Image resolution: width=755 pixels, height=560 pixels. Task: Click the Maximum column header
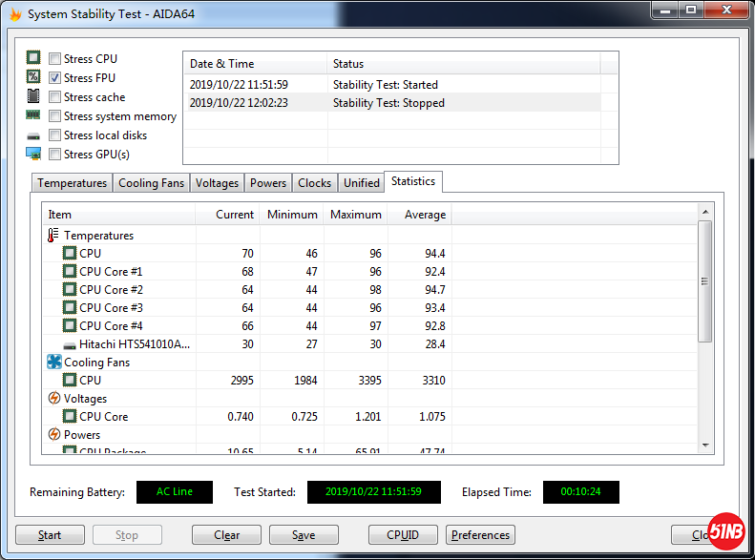pyautogui.click(x=355, y=215)
